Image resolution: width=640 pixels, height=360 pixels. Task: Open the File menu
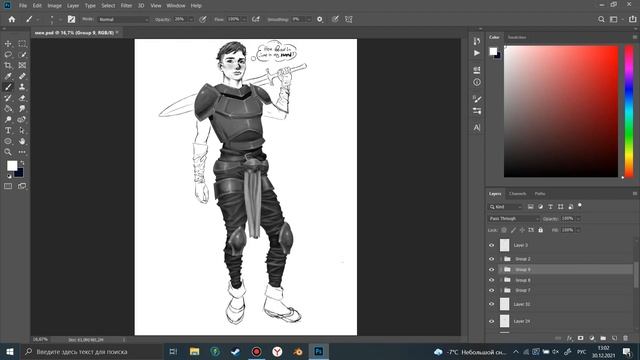tap(23, 6)
